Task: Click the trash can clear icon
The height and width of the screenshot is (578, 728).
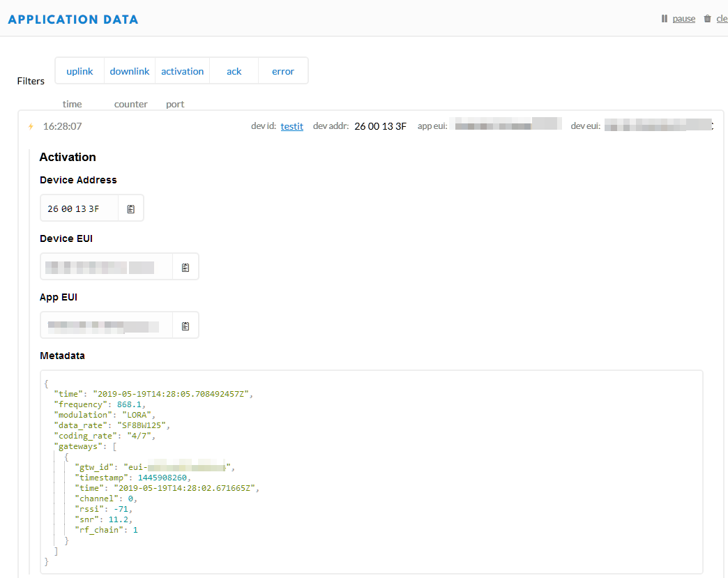Action: click(707, 19)
